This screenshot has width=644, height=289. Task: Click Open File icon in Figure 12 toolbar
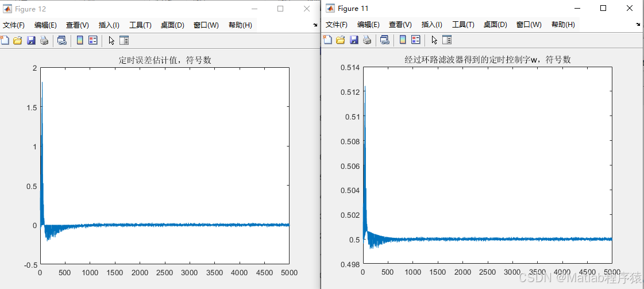point(18,40)
